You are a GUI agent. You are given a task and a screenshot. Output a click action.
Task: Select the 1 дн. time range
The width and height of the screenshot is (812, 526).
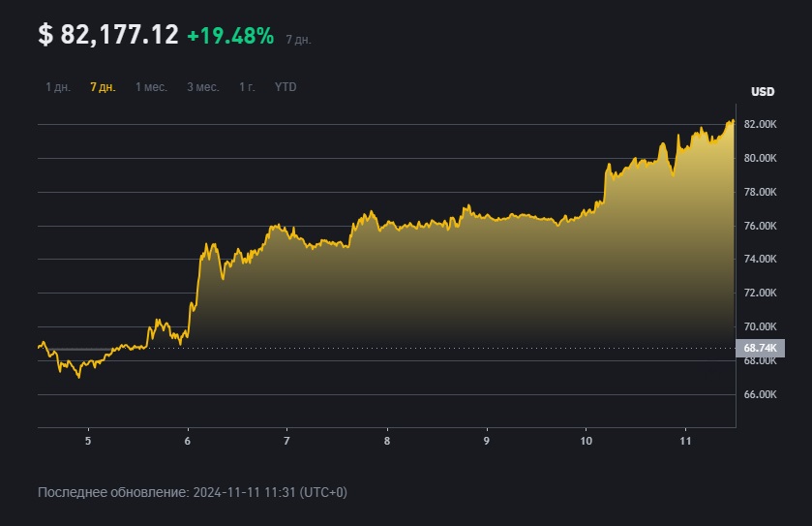coord(58,87)
